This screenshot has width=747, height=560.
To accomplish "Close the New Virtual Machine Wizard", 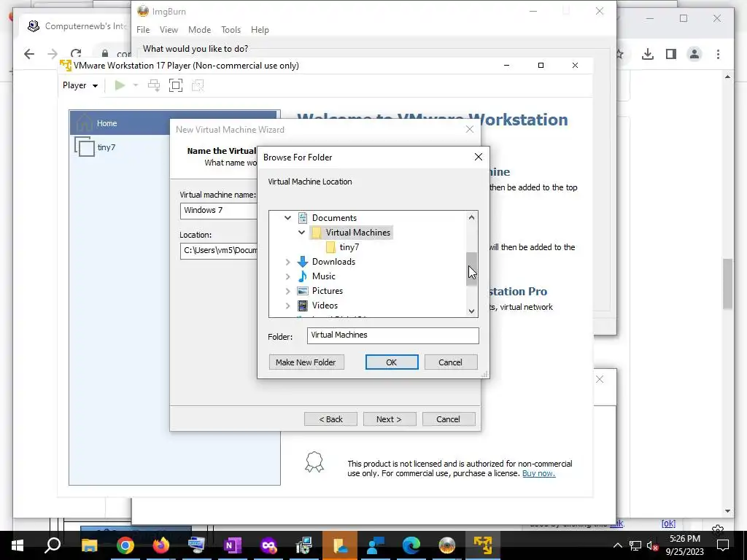I will tap(470, 130).
